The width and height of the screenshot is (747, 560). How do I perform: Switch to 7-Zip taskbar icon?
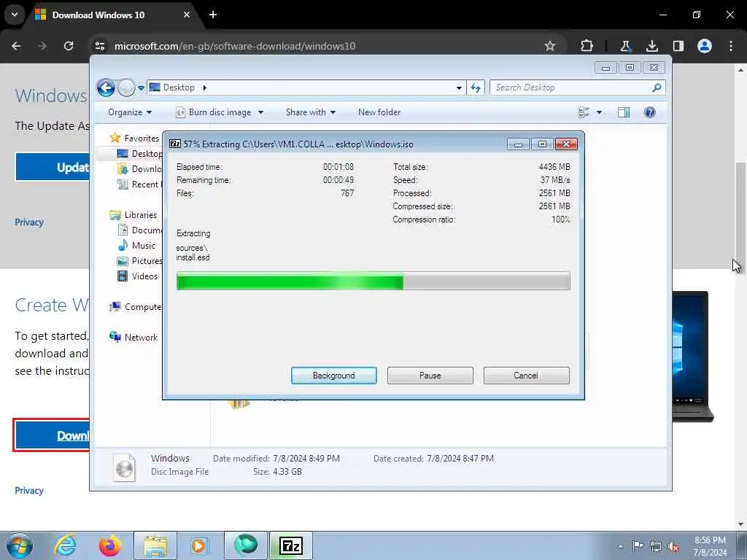coord(291,545)
